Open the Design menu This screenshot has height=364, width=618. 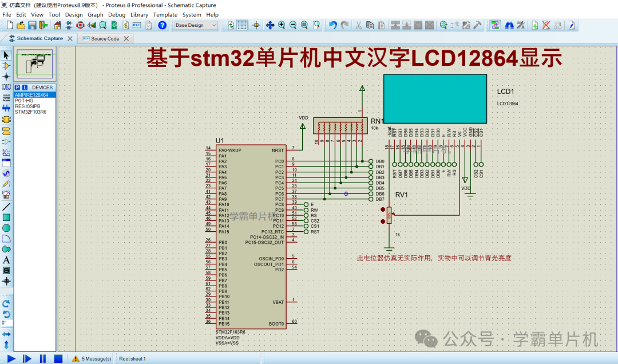(74, 14)
